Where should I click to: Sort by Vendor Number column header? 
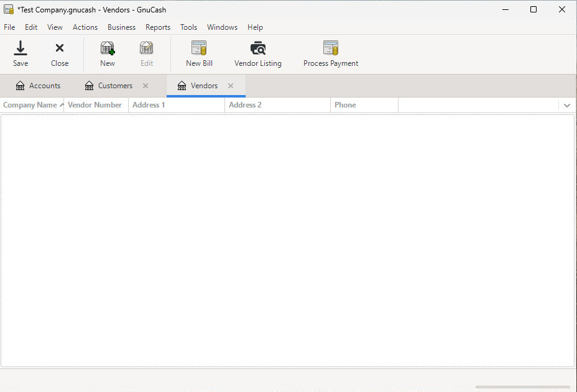coord(96,105)
